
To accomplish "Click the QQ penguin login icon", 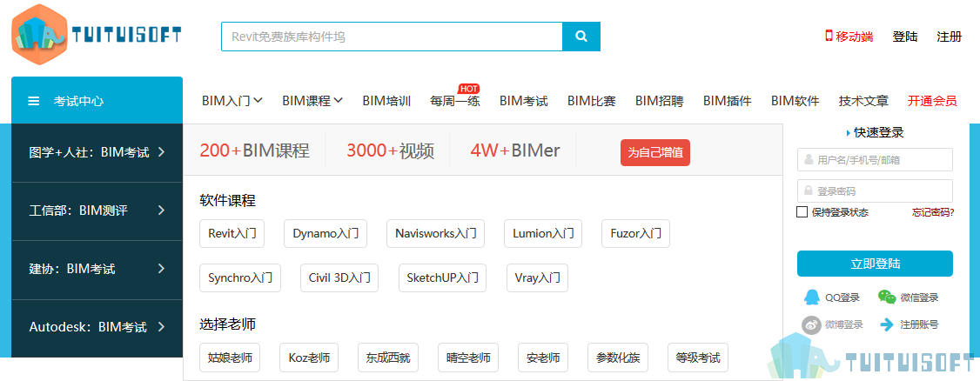I will [811, 297].
